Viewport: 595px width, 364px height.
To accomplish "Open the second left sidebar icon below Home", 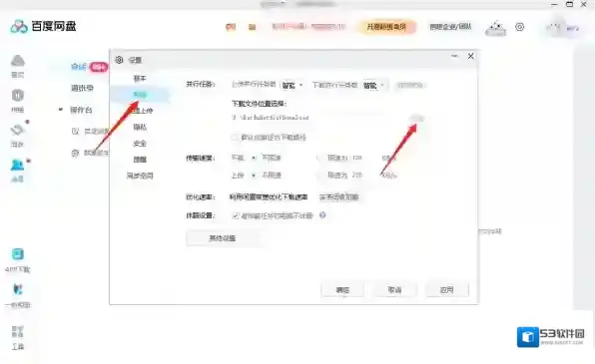I will 17,96.
